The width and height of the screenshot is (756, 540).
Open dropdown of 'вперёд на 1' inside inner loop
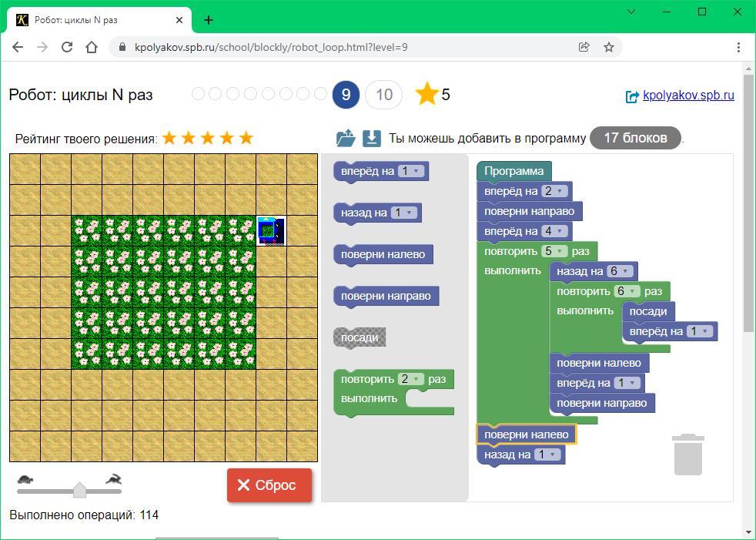pos(700,331)
